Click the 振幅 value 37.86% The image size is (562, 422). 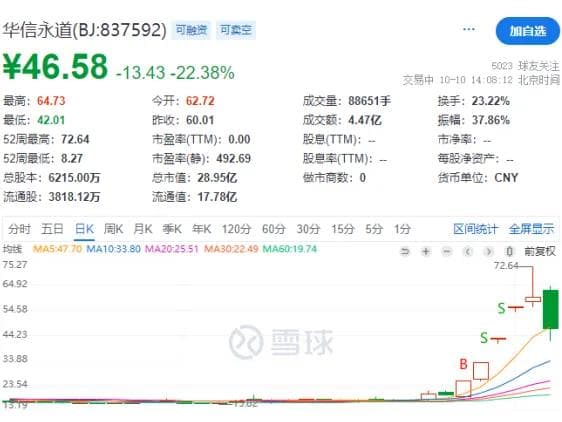click(x=490, y=120)
